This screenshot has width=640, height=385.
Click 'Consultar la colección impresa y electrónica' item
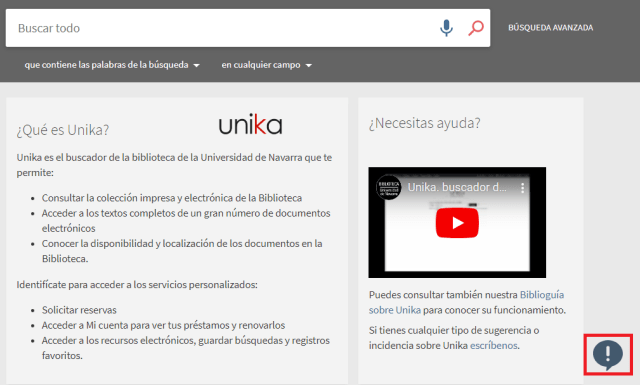172,198
